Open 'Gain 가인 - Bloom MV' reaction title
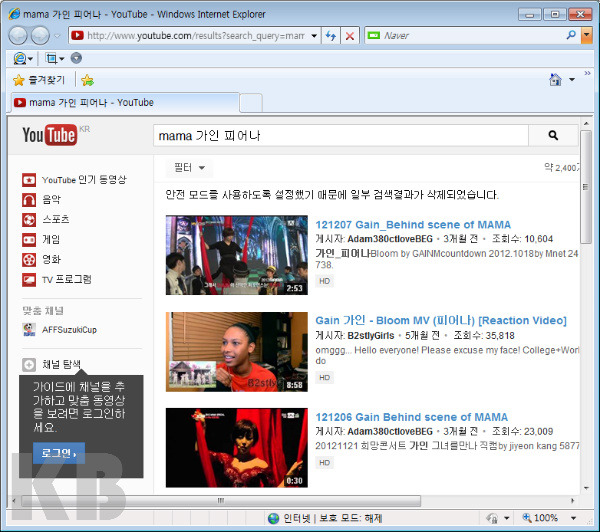Viewport: 600px width, 532px height. click(441, 320)
